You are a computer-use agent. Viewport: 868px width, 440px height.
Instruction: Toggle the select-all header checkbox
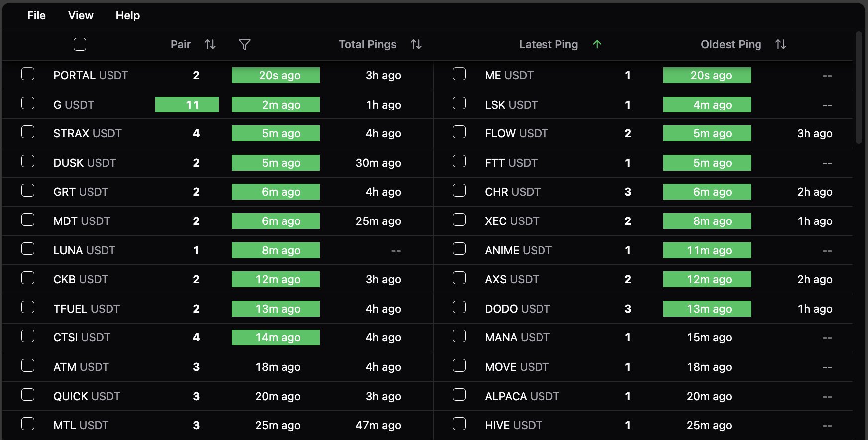click(x=80, y=45)
